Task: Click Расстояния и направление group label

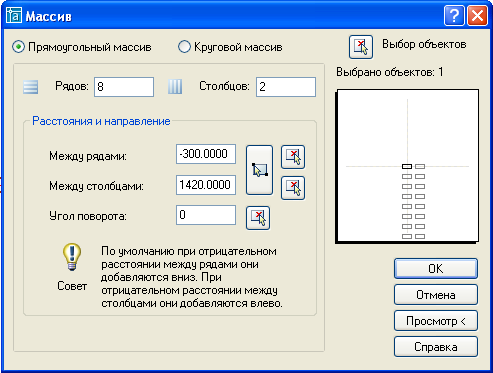Action: [101, 121]
